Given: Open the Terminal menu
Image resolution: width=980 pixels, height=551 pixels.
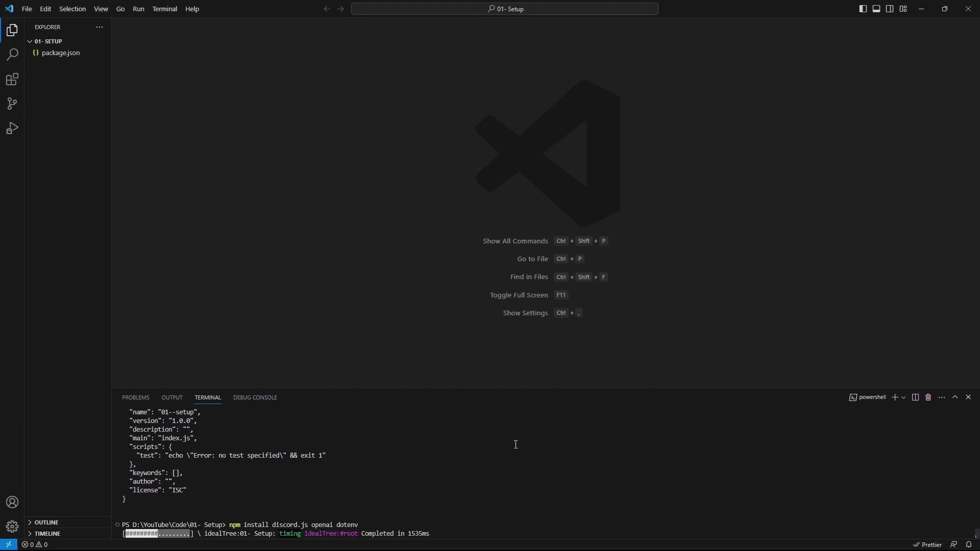Looking at the screenshot, I should coord(165,9).
